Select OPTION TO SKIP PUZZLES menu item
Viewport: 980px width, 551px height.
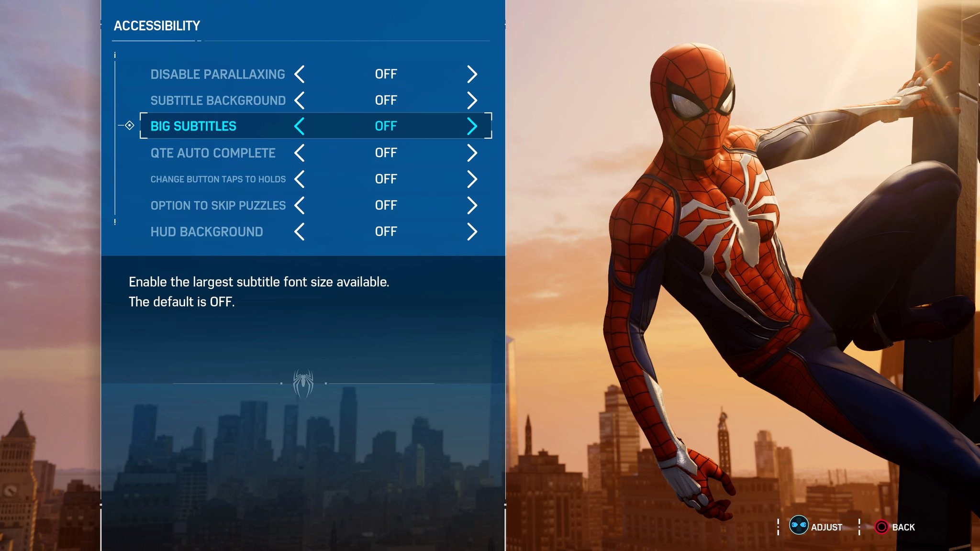pyautogui.click(x=218, y=205)
